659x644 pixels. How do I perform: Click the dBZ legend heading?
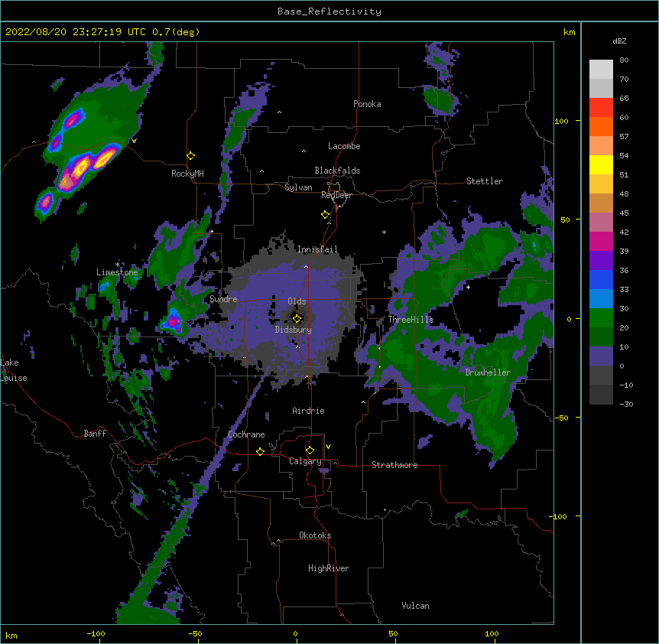pyautogui.click(x=619, y=41)
